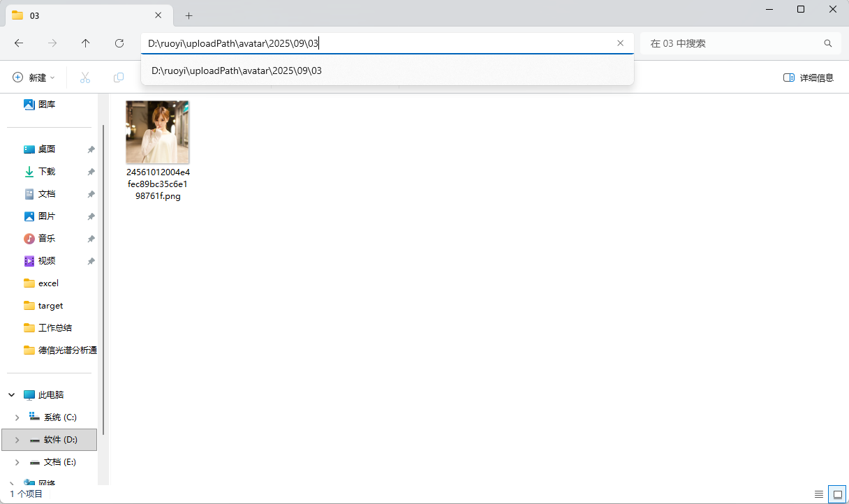This screenshot has height=504, width=849.
Task: Go back to previous folder
Action: (x=19, y=43)
